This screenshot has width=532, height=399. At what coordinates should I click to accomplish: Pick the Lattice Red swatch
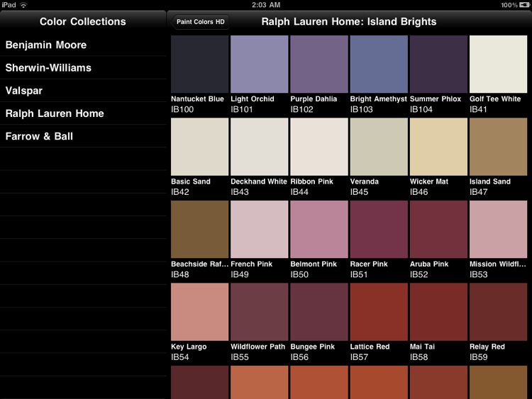click(x=379, y=312)
